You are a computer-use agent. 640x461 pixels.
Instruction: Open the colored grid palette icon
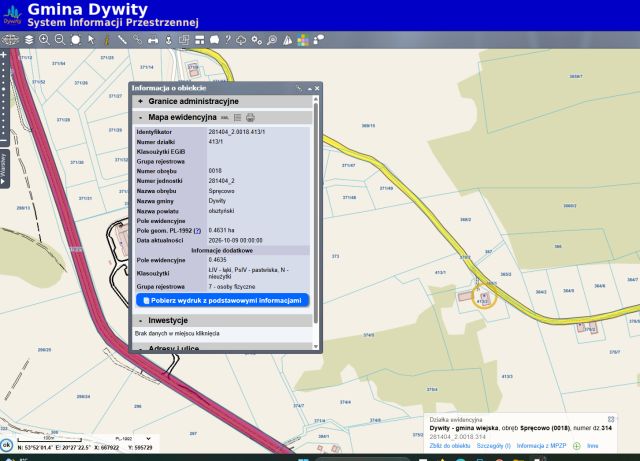click(303, 40)
